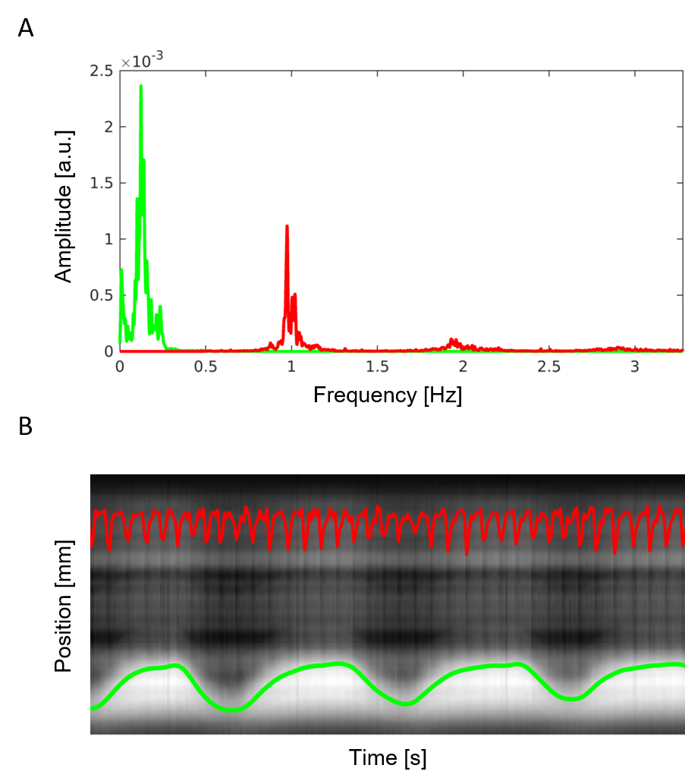Click the red peak near frequency 1
The width and height of the screenshot is (685, 784).
(287, 228)
